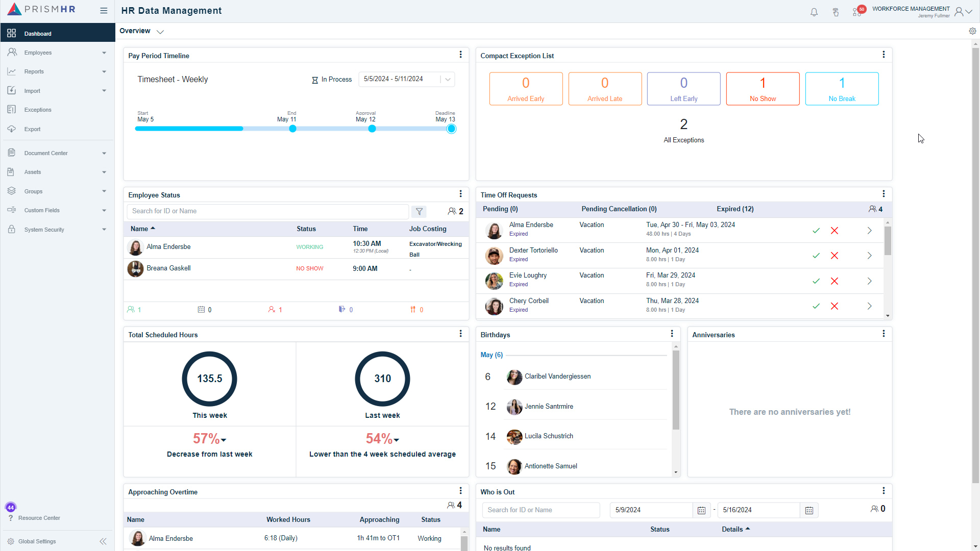The image size is (980, 551).
Task: Click No Break exception count badge
Action: click(x=842, y=88)
